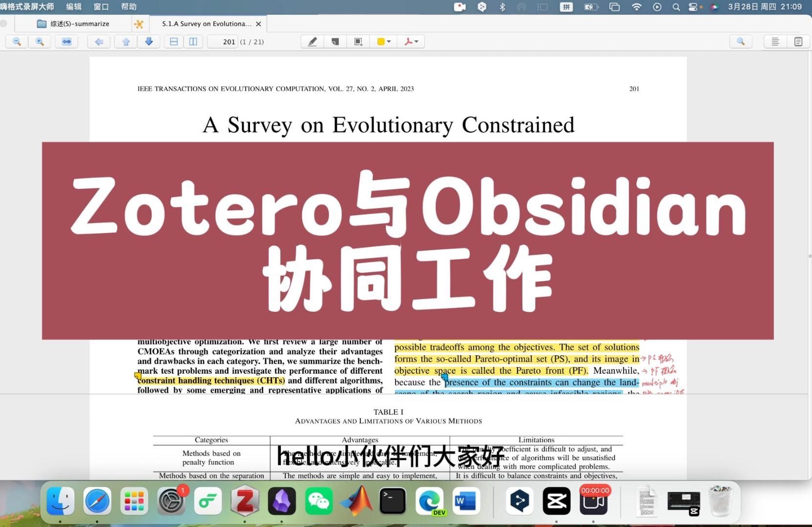Viewport: 812px width, 527px height.
Task: Click the journal header IEEE TRANSACTIONS ON EVOLUTIONARY COMPUTATION
Action: [x=276, y=89]
